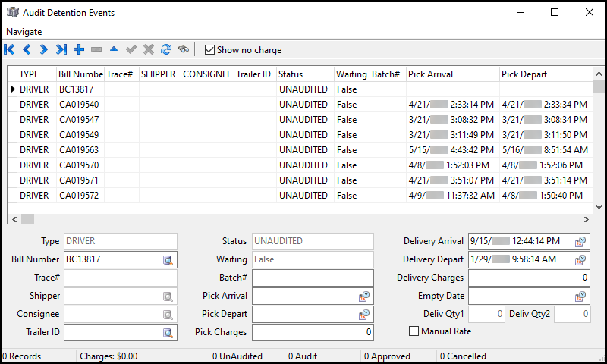Open the Trailer ID lookup button
The width and height of the screenshot is (607, 364).
(168, 332)
